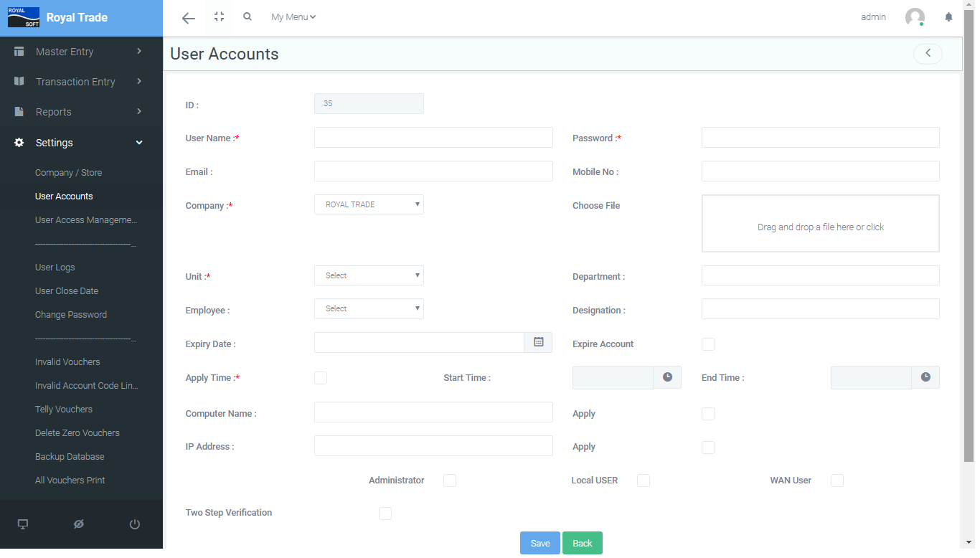Image resolution: width=980 pixels, height=558 pixels.
Task: Open the Expiry Date calendar picker
Action: (538, 343)
